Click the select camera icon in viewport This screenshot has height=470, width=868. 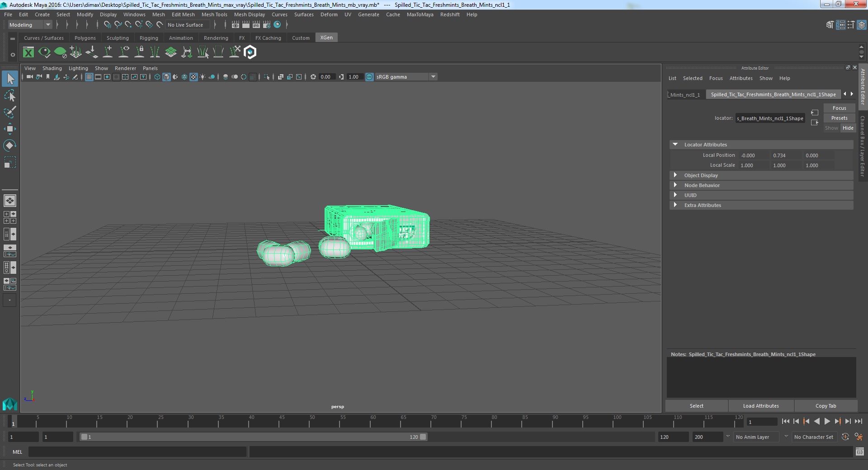click(x=29, y=77)
